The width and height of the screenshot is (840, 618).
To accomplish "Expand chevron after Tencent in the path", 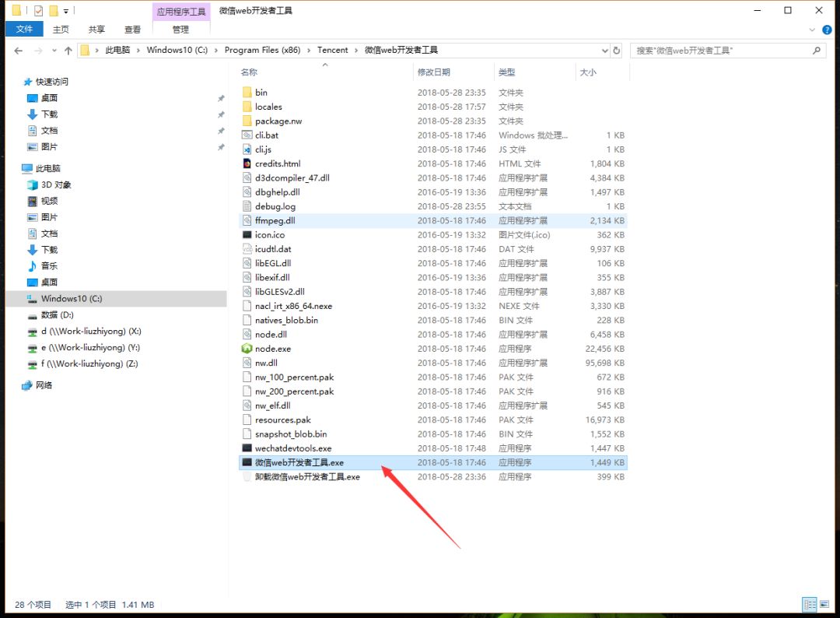I will pos(356,51).
